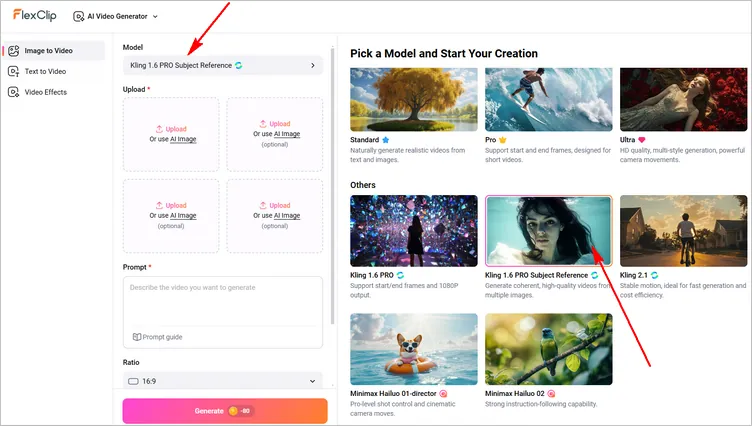752x426 pixels.
Task: Click the 'Kling 2.1' title text
Action: pos(634,275)
